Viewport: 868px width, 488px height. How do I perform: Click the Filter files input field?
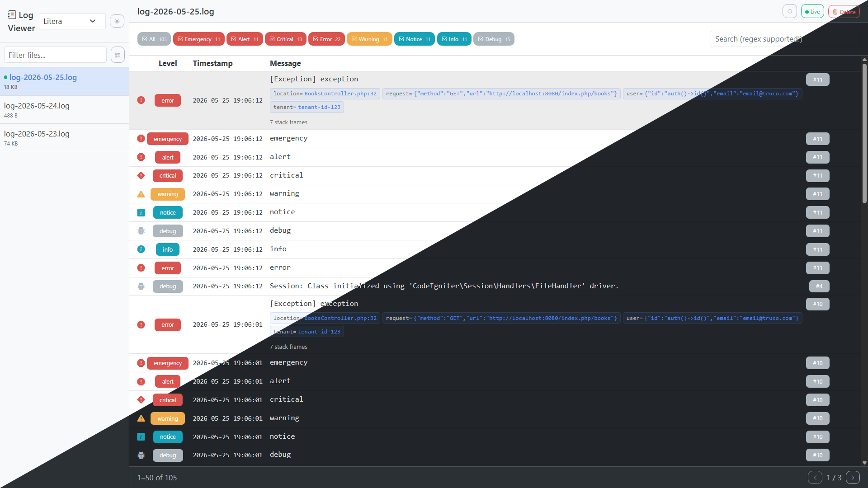tap(55, 55)
